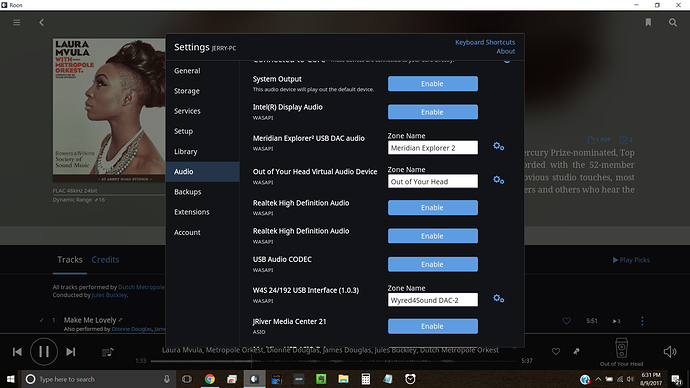Click Play Picks button
This screenshot has height=388, width=690.
[x=631, y=260]
